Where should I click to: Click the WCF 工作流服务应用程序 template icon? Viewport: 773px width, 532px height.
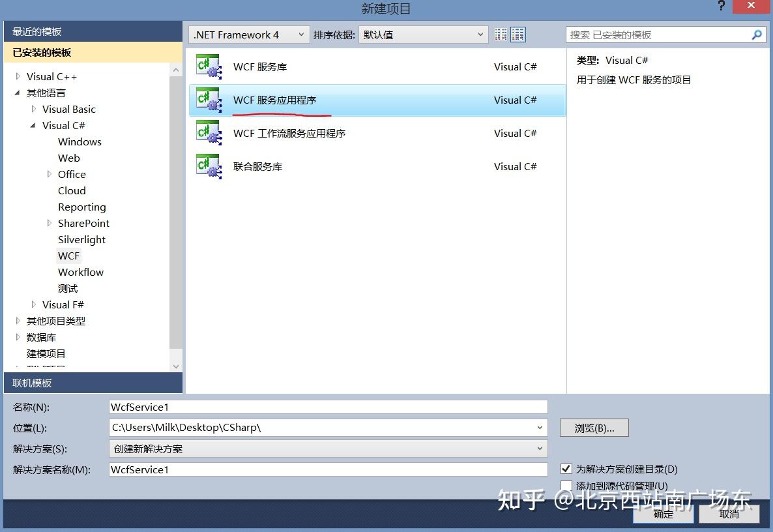[x=209, y=133]
